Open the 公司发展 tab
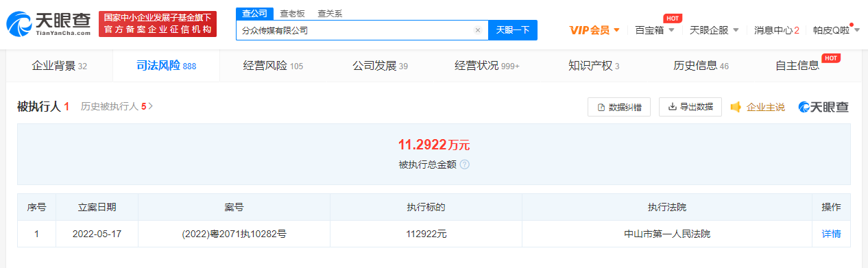The width and height of the screenshot is (868, 268). pos(380,66)
